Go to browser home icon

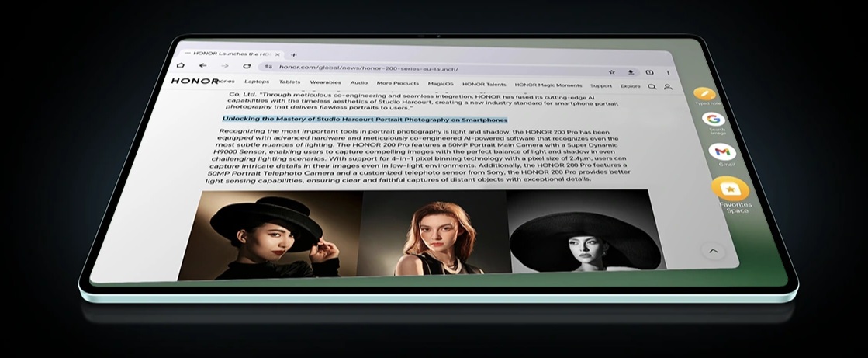click(x=181, y=65)
